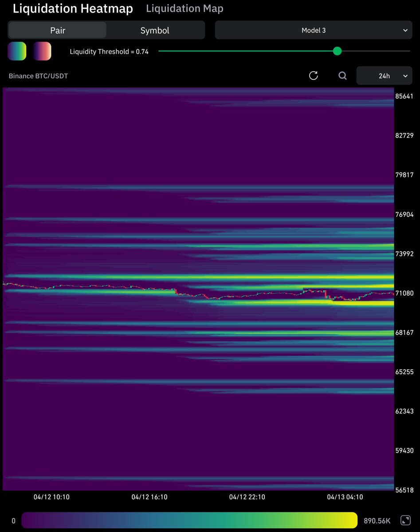Click the fullscreen expand icon beside 890.56K

[x=405, y=520]
